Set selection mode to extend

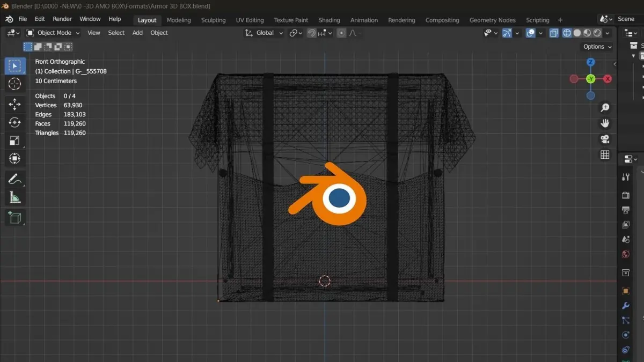coord(38,47)
